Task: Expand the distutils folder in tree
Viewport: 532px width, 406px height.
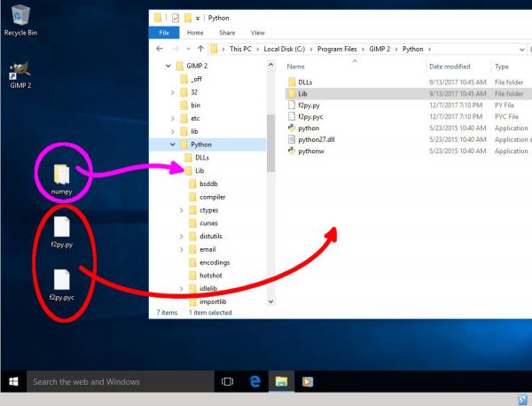Action: click(x=182, y=236)
